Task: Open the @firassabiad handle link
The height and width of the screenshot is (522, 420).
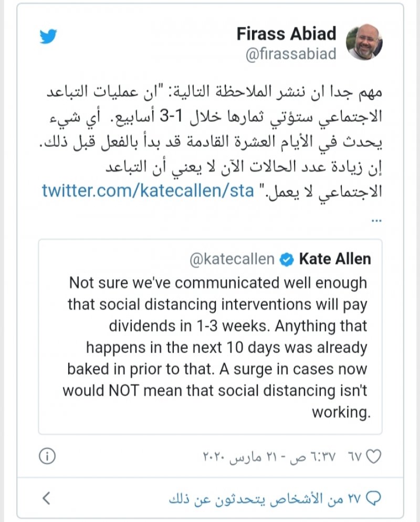Action: point(291,55)
